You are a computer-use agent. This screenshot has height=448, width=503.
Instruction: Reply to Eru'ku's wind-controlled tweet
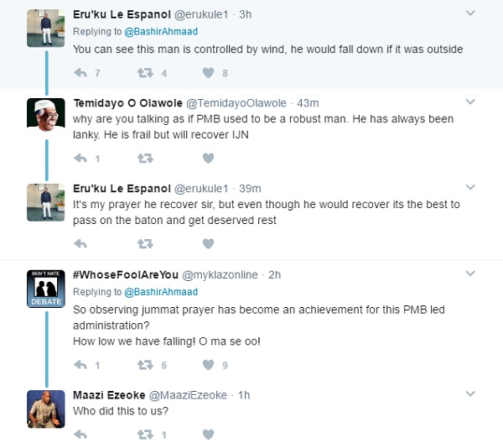(x=81, y=73)
